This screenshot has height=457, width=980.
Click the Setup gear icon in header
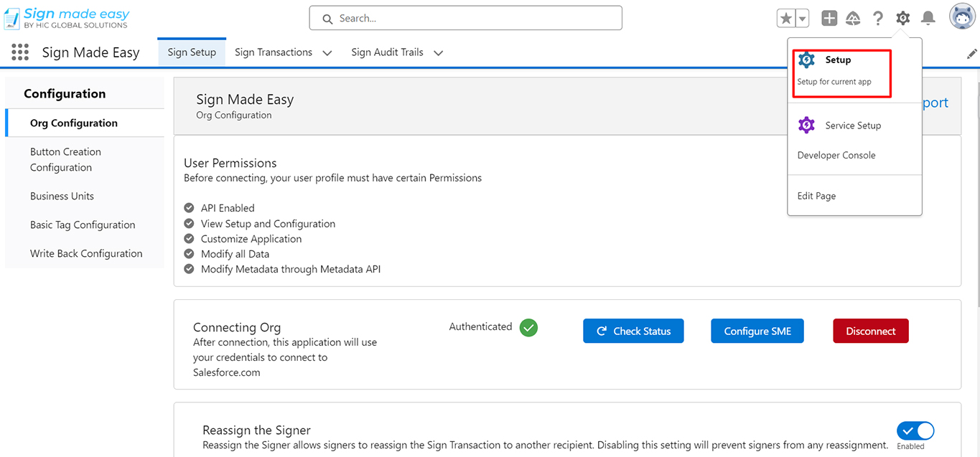click(903, 18)
